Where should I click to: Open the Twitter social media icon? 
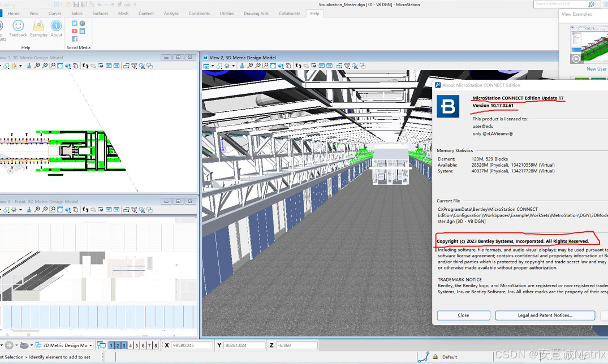coord(75,23)
